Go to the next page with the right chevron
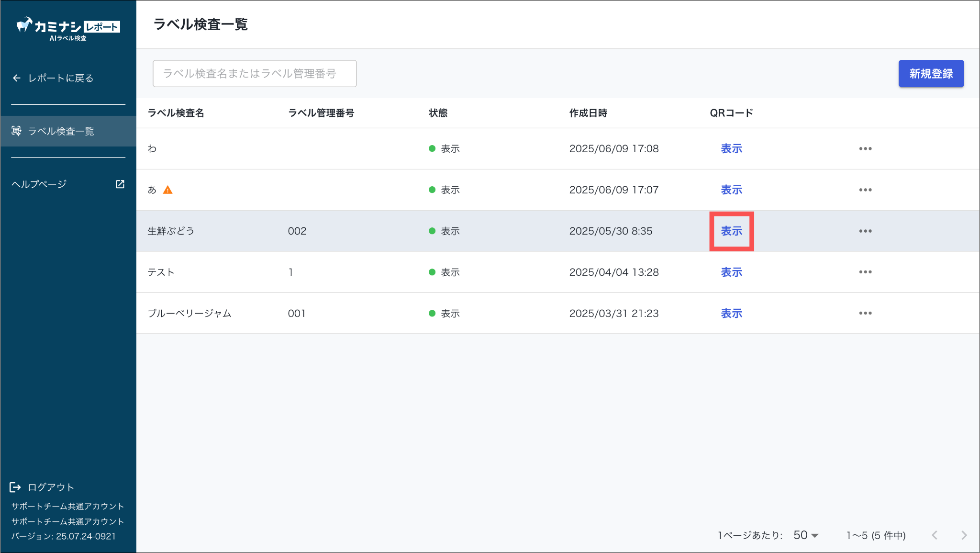This screenshot has width=980, height=553. pos(964,535)
